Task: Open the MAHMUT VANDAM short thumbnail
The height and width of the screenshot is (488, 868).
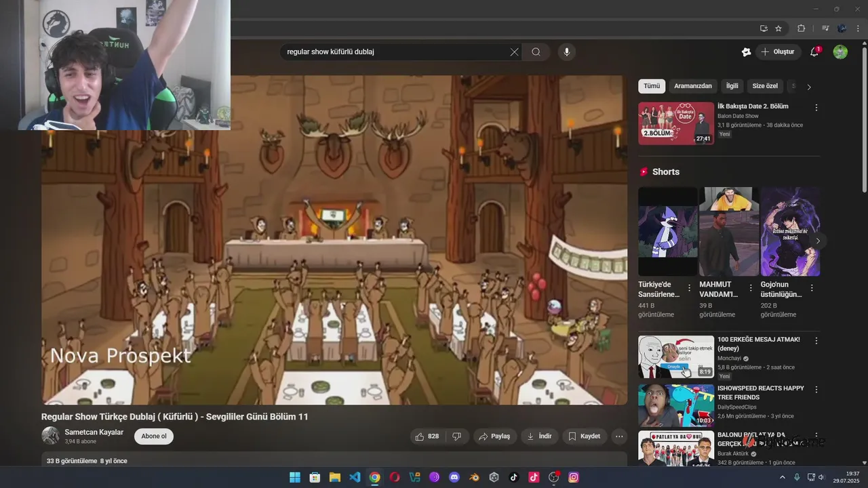Action: pos(729,232)
